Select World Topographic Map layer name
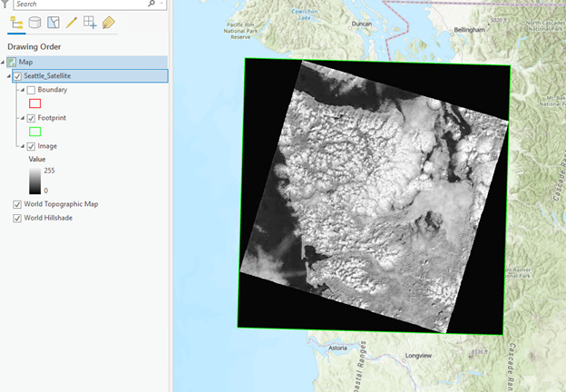566x392 pixels. [61, 204]
